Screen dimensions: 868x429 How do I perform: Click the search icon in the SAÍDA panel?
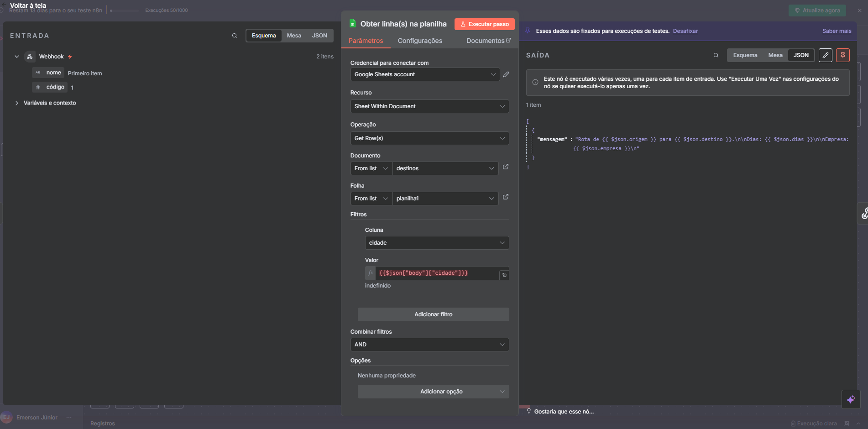pos(716,55)
